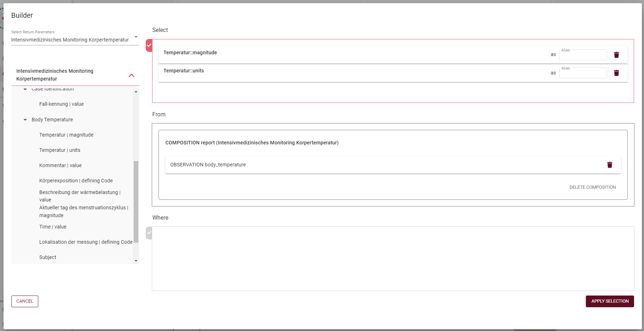Select Temperatur | units in tree
Screen dimensions: 644x331
tap(60, 150)
